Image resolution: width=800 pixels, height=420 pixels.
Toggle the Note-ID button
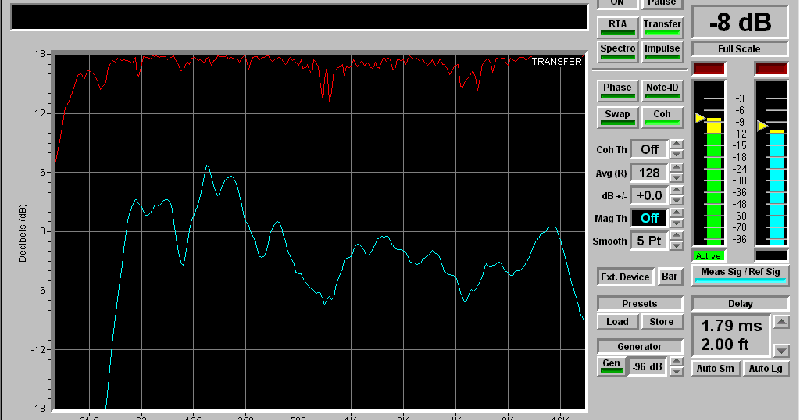[662, 90]
